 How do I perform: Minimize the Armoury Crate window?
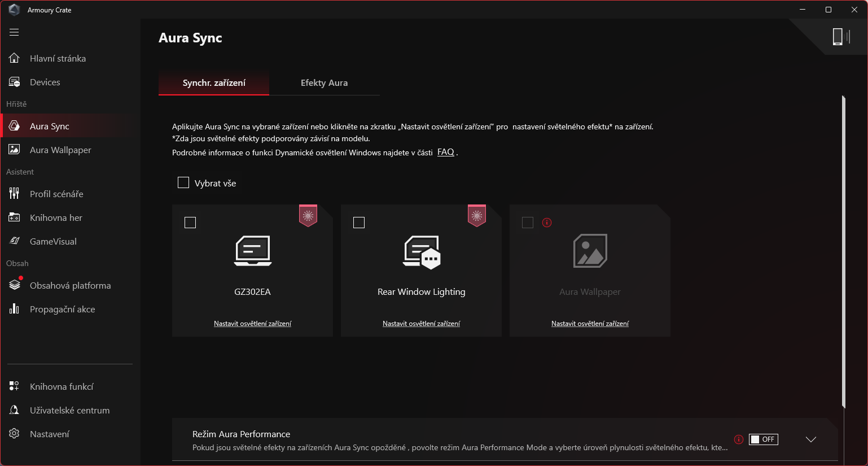pyautogui.click(x=803, y=10)
